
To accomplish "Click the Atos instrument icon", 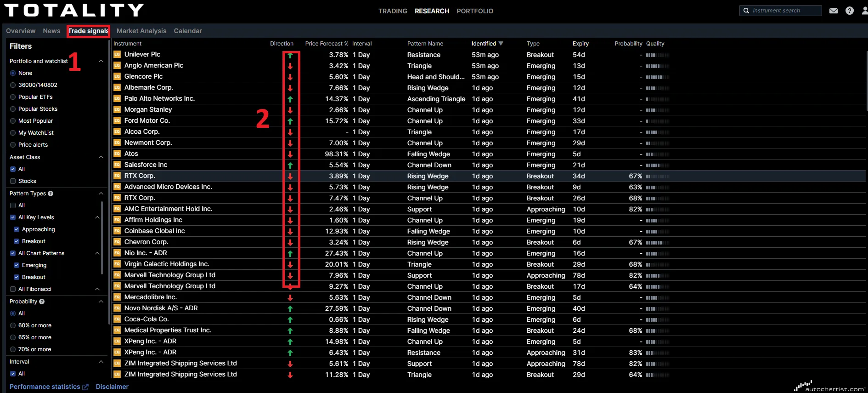I will tap(117, 154).
